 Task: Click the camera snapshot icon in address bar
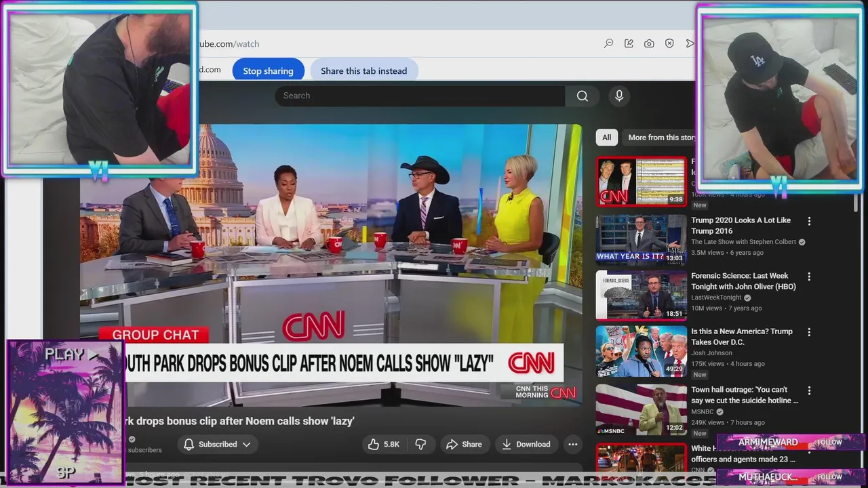649,43
